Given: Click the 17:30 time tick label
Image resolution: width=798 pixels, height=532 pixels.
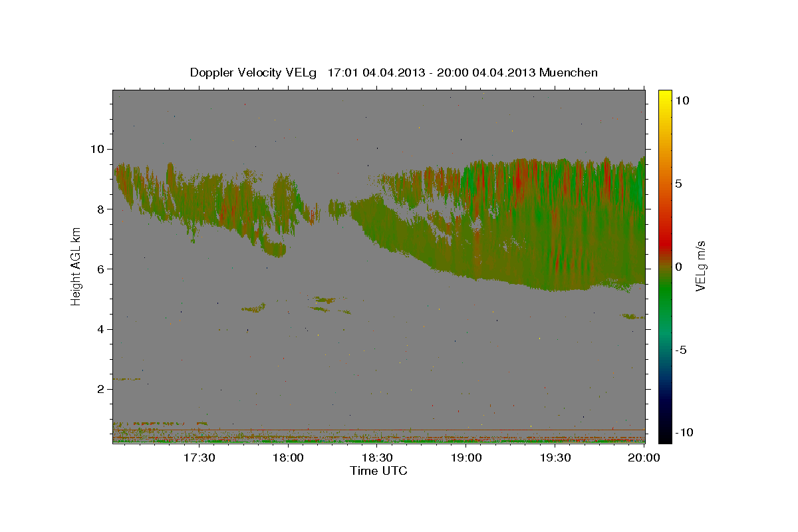Looking at the screenshot, I should (199, 458).
